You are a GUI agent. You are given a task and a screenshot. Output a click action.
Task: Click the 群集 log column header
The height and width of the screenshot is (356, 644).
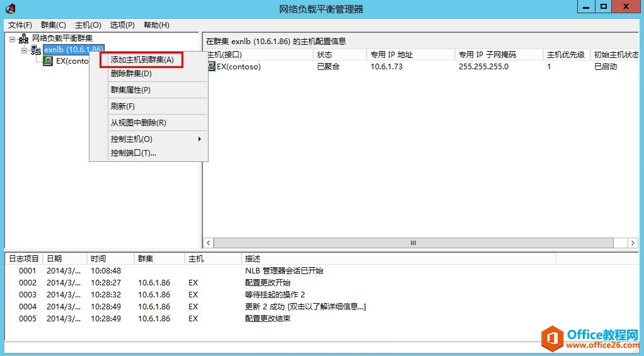click(159, 259)
